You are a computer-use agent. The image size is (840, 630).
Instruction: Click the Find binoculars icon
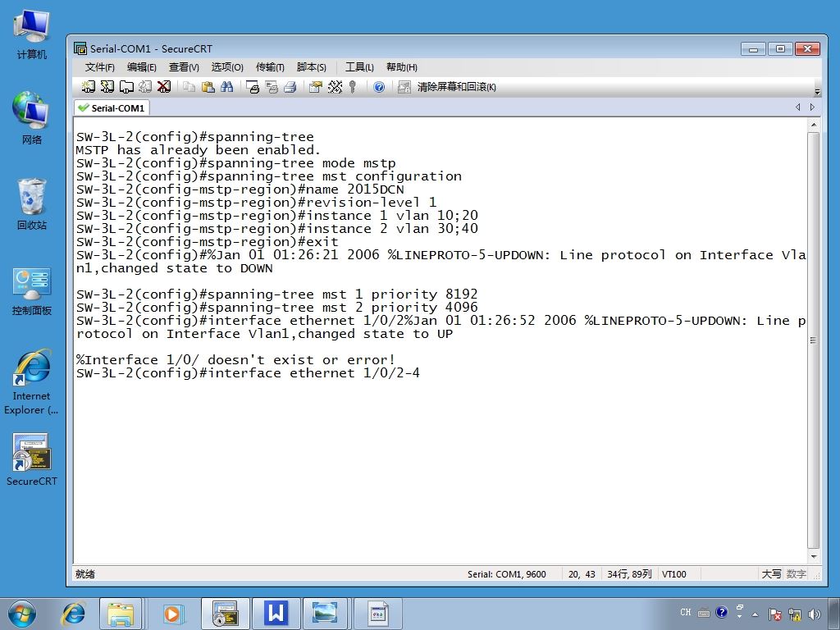tap(226, 87)
